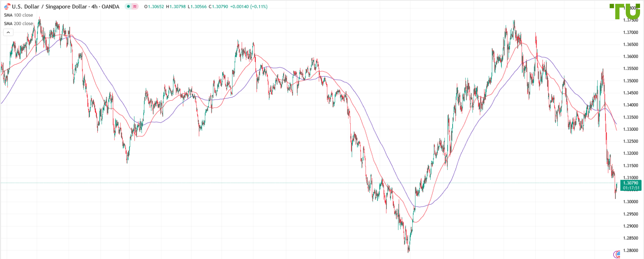The image size is (644, 259).
Task: Click the 1.35000 price scale label
Action: pos(630,81)
